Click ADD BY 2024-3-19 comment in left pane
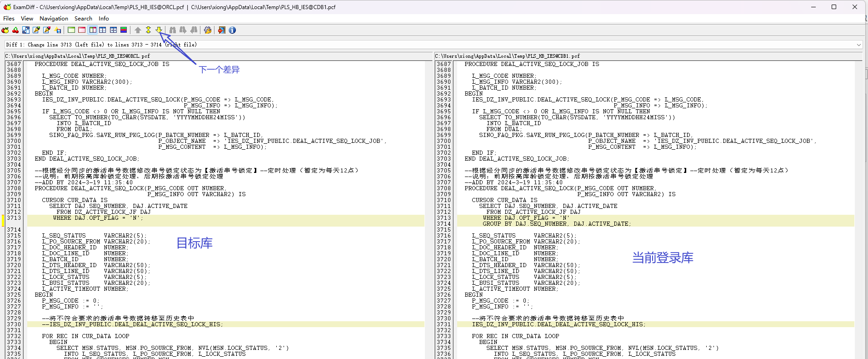 coord(84,182)
